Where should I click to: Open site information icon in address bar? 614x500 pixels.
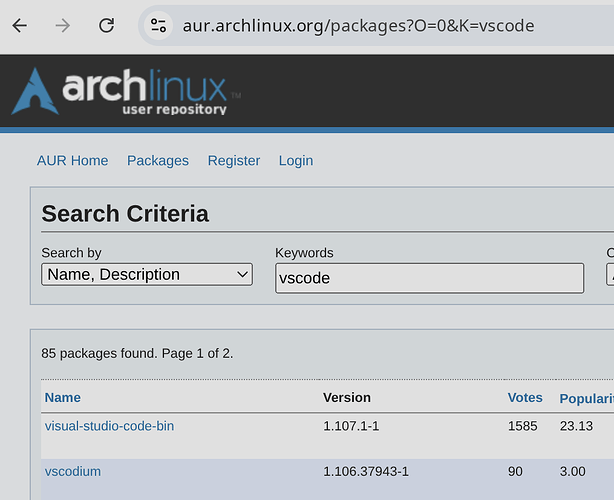(x=158, y=25)
